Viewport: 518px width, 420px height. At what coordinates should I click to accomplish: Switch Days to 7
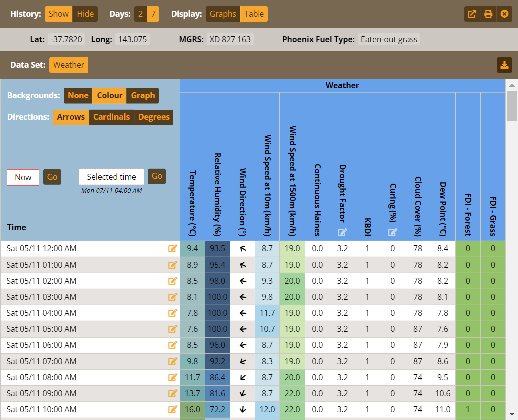154,14
